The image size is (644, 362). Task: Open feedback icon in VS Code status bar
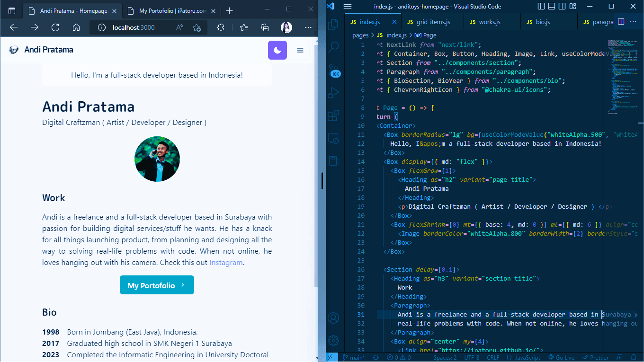(620, 357)
